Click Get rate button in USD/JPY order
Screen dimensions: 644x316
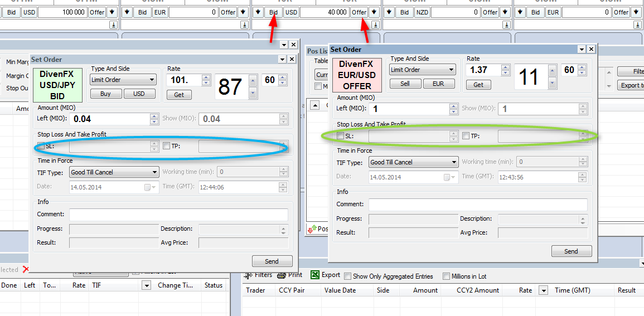tap(179, 95)
